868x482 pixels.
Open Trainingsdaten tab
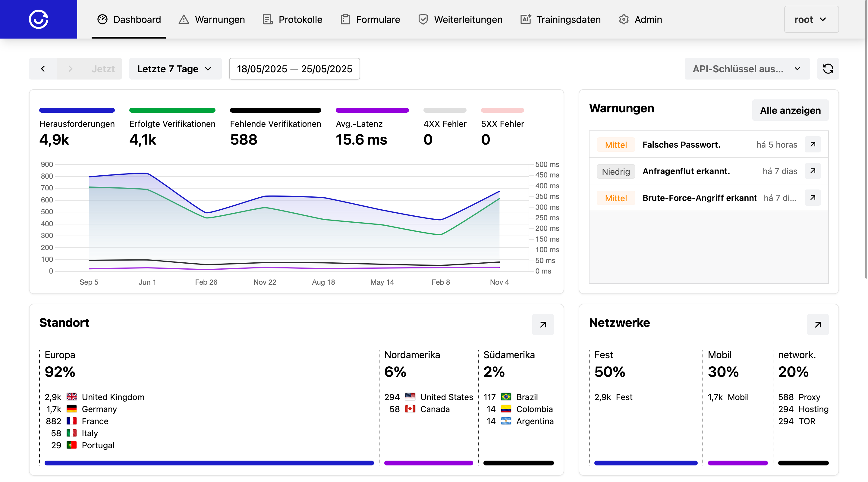tap(560, 19)
